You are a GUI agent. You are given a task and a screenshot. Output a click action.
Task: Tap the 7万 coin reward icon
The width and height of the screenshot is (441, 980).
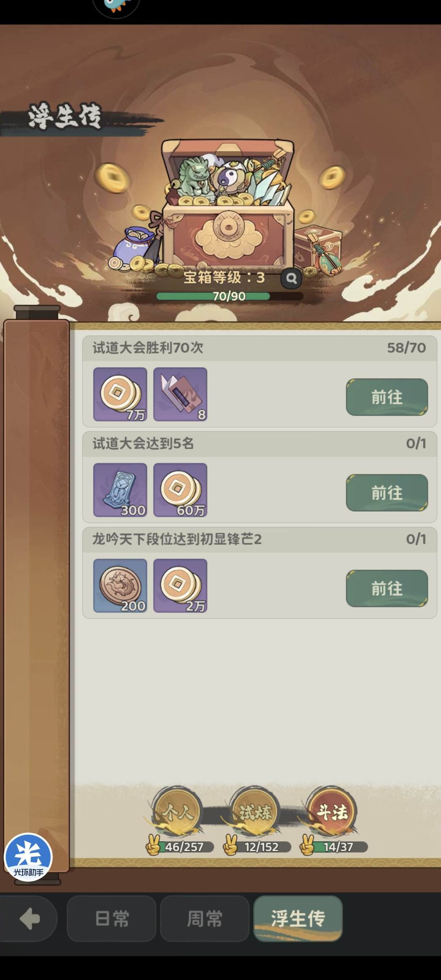pos(120,394)
